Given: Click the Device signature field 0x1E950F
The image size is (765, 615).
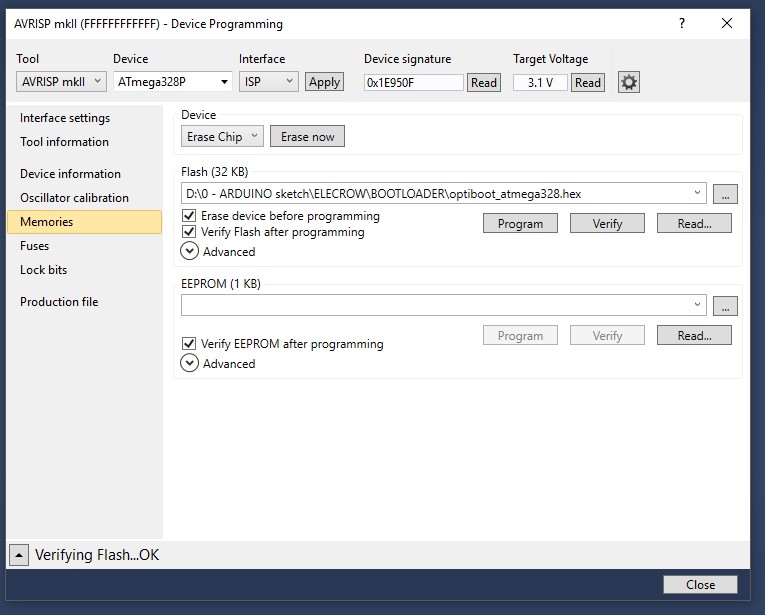Looking at the screenshot, I should point(413,82).
